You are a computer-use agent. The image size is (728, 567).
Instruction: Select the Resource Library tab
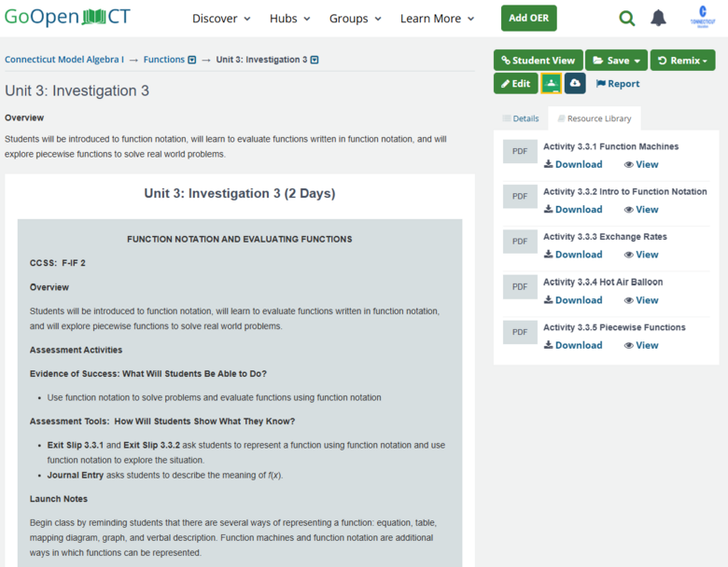pos(594,118)
